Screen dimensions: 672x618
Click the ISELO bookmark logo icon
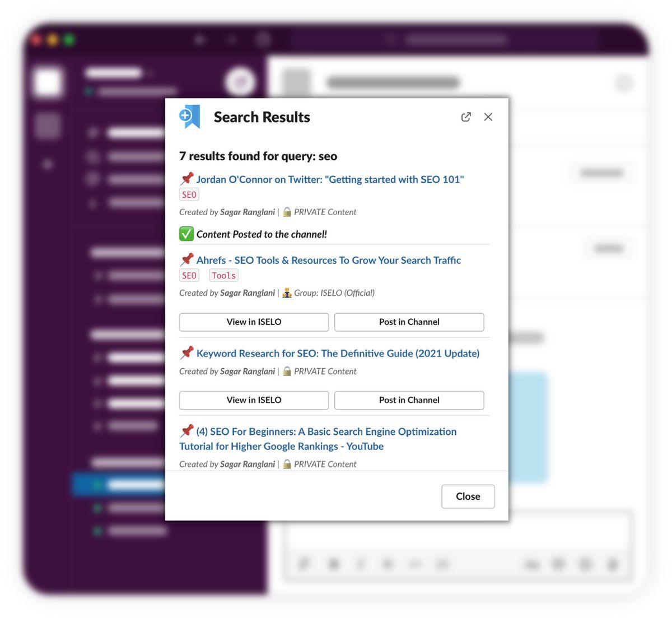190,117
